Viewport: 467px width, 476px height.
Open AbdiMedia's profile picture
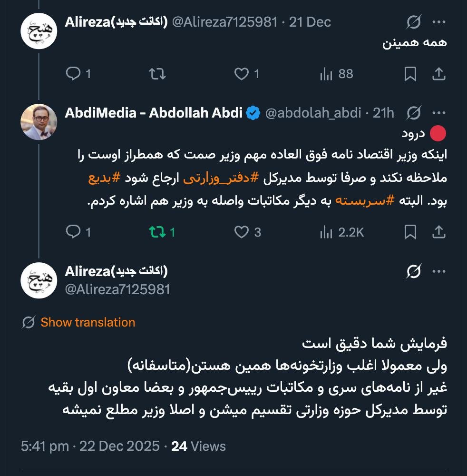[39, 122]
